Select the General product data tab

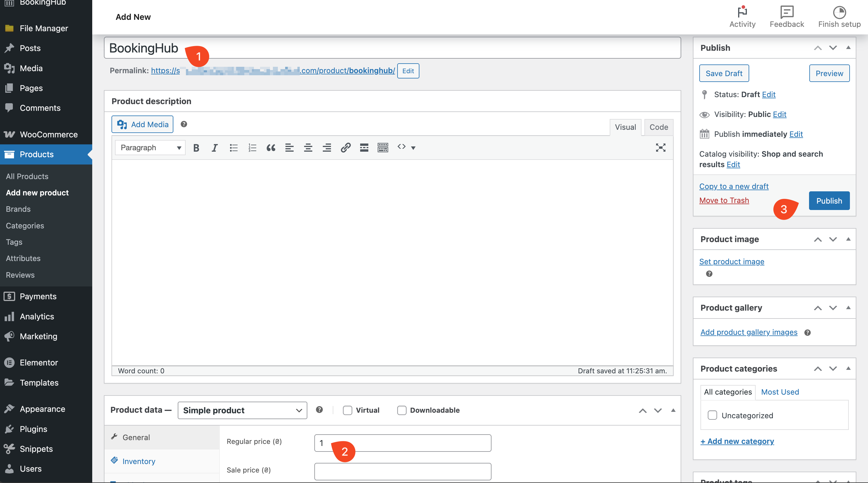(162, 437)
